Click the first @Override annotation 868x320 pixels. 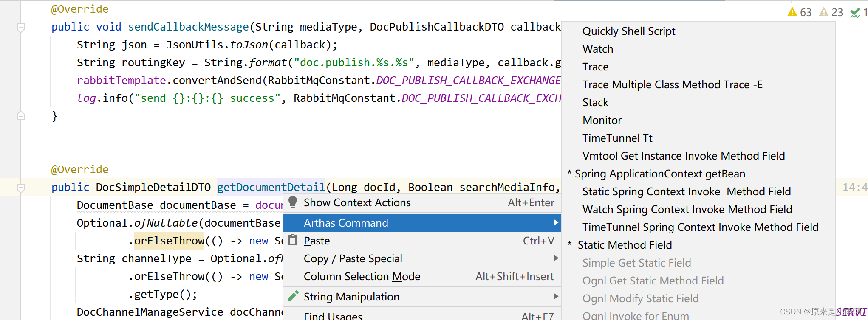click(x=80, y=9)
